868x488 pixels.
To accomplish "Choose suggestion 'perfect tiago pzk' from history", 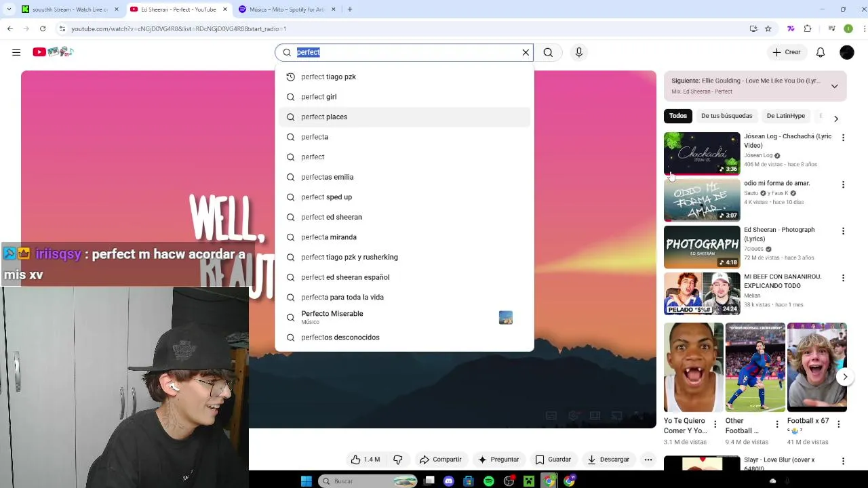I will (404, 77).
